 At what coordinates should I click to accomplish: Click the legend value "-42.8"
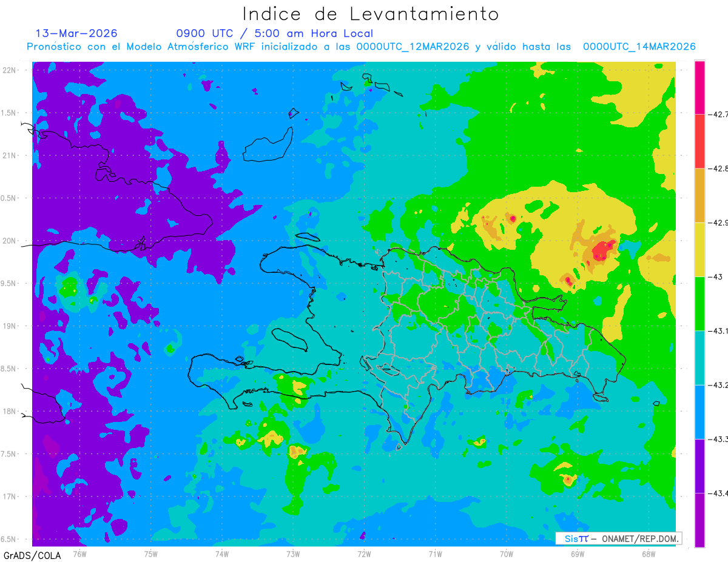718,169
